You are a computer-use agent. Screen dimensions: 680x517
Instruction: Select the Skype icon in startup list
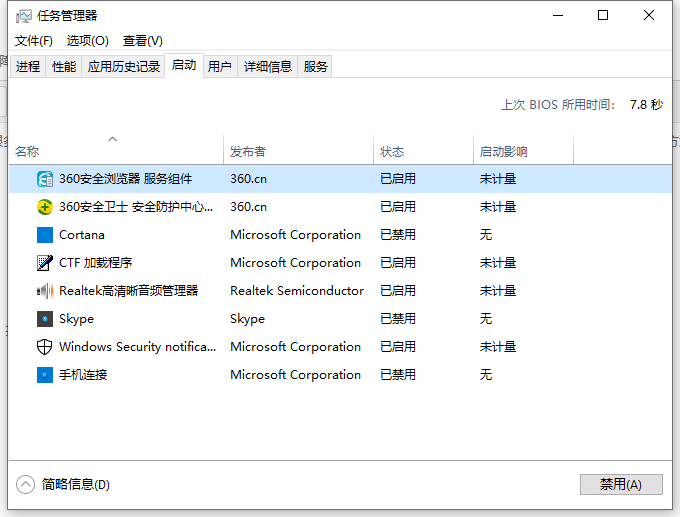pyautogui.click(x=44, y=319)
